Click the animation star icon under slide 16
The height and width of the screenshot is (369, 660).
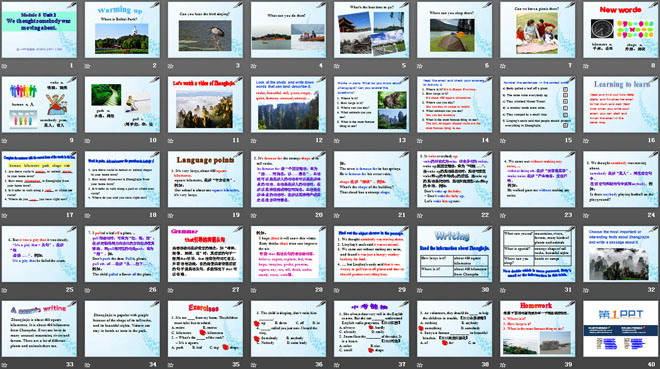click(586, 141)
